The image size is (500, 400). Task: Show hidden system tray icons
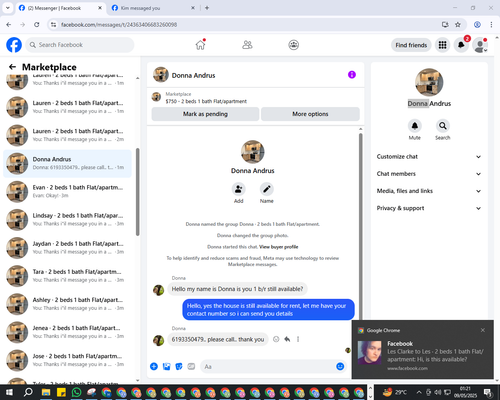[419, 392]
